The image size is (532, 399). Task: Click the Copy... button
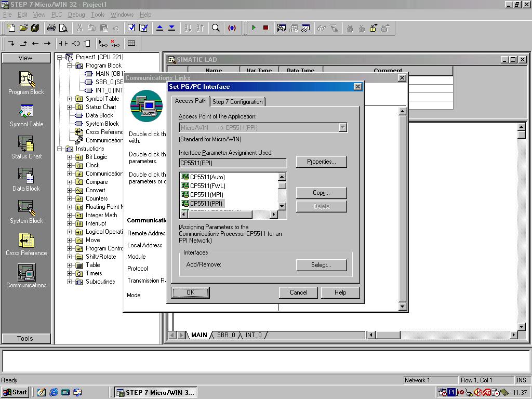coord(321,193)
